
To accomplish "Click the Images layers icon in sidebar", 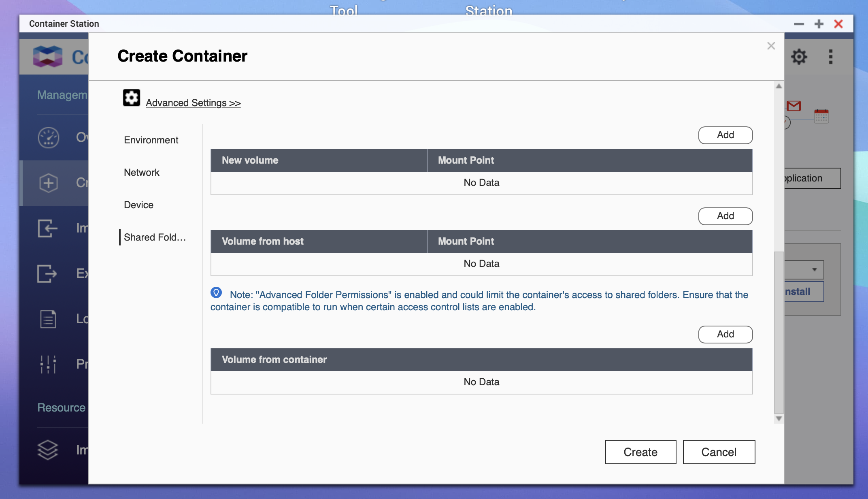I will click(x=48, y=450).
